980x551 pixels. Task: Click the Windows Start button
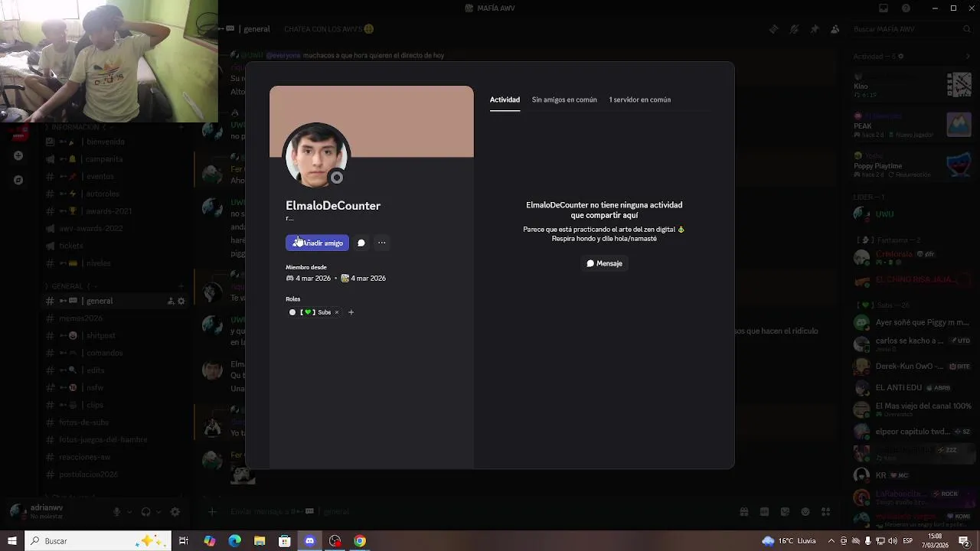[x=11, y=541]
